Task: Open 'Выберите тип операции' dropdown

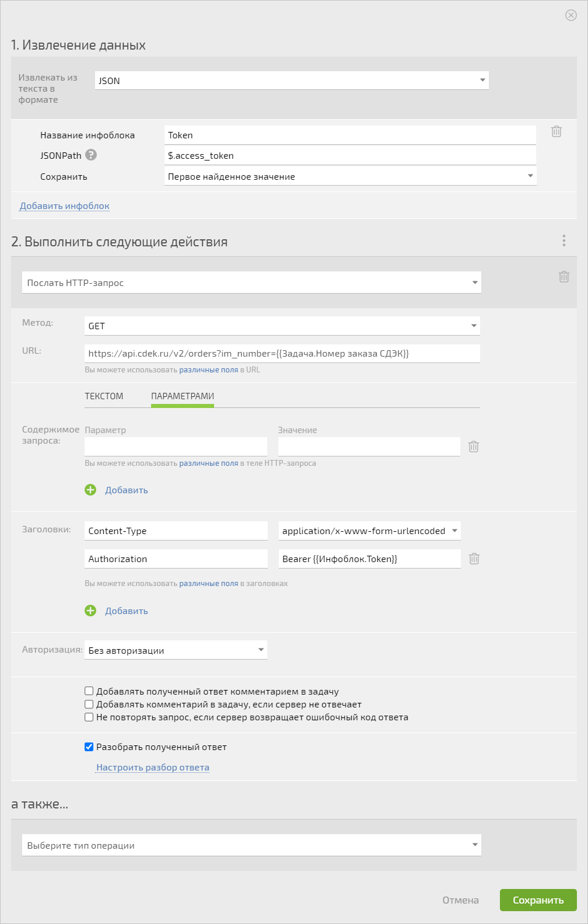Action: [x=251, y=845]
